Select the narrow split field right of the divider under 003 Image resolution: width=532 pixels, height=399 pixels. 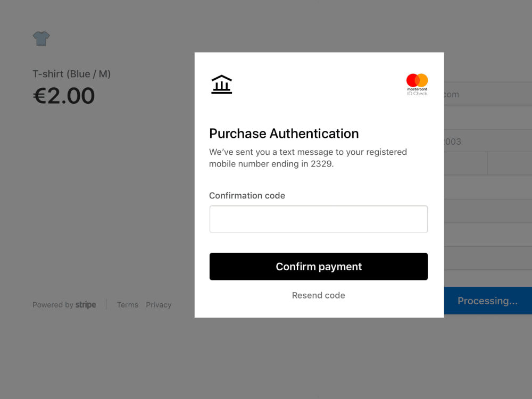tap(510, 163)
